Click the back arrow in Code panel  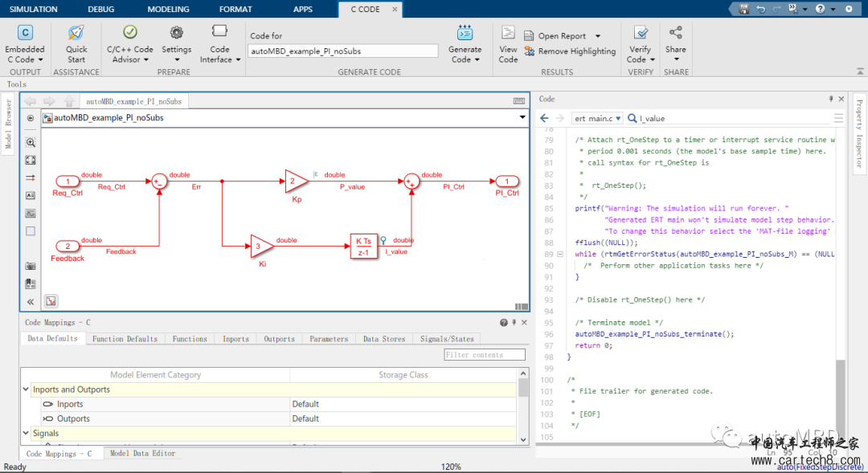click(x=544, y=118)
